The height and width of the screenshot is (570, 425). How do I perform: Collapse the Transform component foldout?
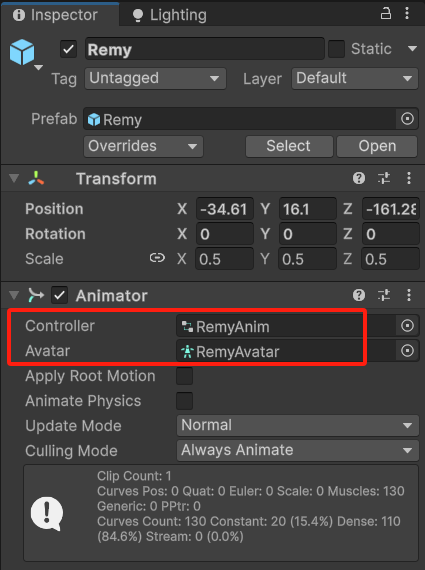(14, 178)
